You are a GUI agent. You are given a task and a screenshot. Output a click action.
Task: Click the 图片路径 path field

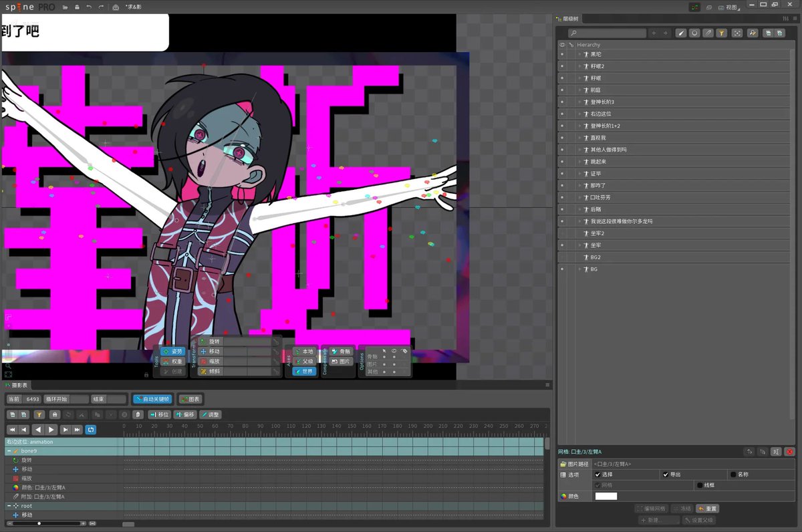pos(692,464)
